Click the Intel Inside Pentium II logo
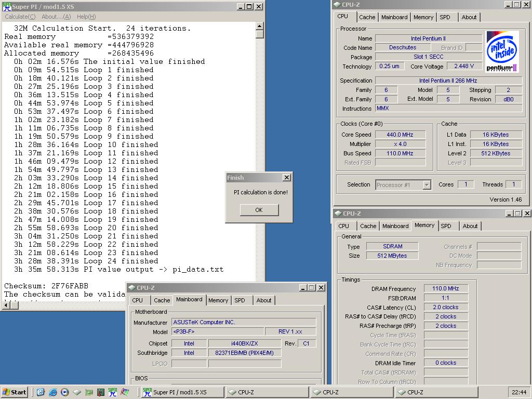532x399 pixels. 502,51
